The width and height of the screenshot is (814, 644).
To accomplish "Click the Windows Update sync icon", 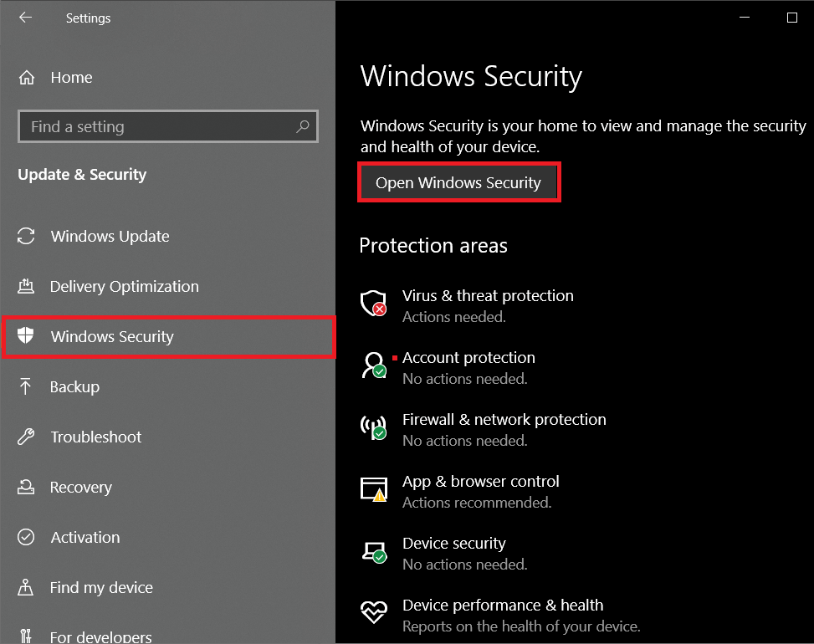I will [x=26, y=236].
